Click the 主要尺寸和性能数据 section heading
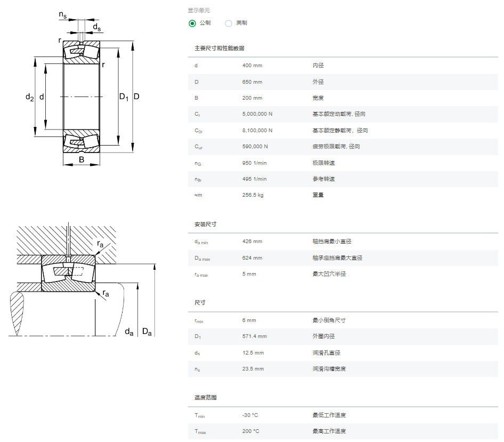Image resolution: width=504 pixels, height=442 pixels. [219, 49]
